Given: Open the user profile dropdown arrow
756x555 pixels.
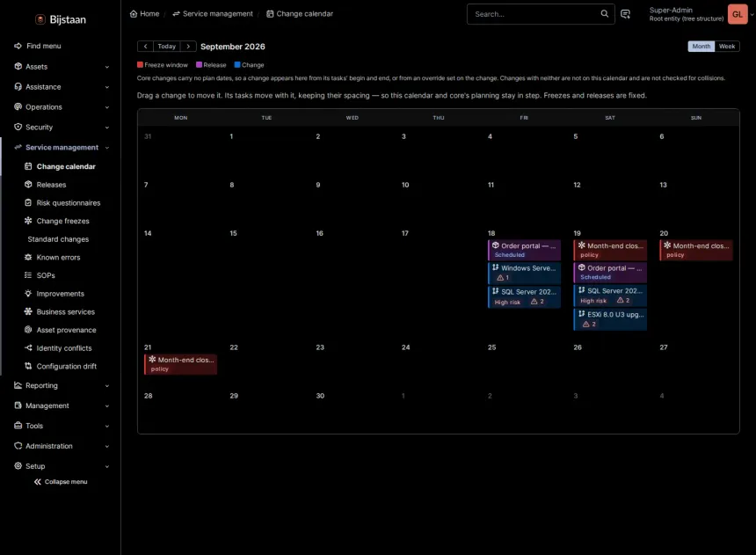Looking at the screenshot, I should point(752,14).
